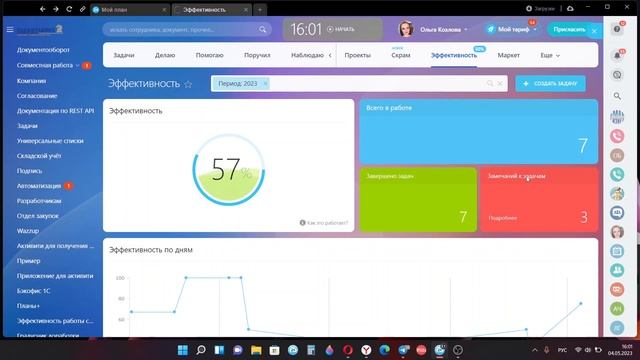
Task: Close the 'Мой план' tab
Action: click(x=164, y=10)
